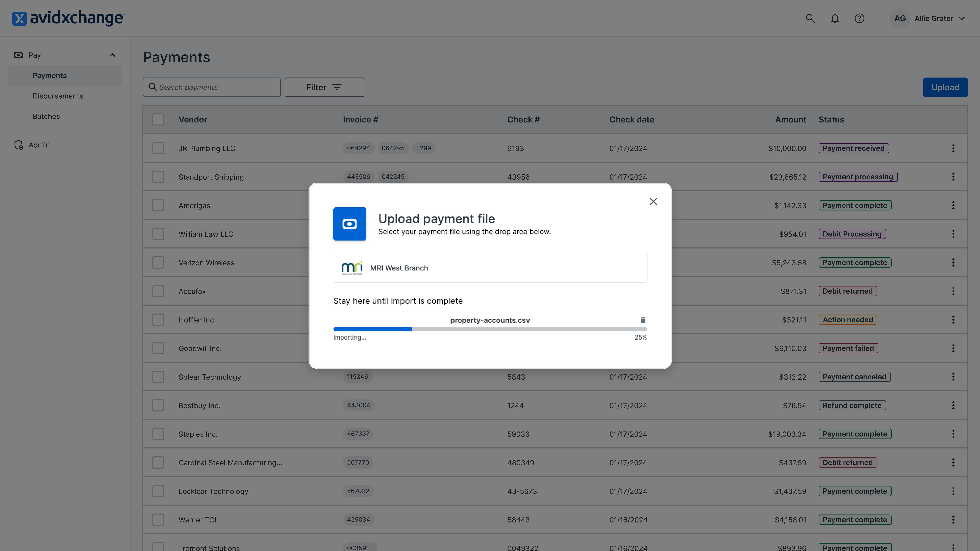Open row menu for Goodwill Inc.

pyautogui.click(x=953, y=348)
